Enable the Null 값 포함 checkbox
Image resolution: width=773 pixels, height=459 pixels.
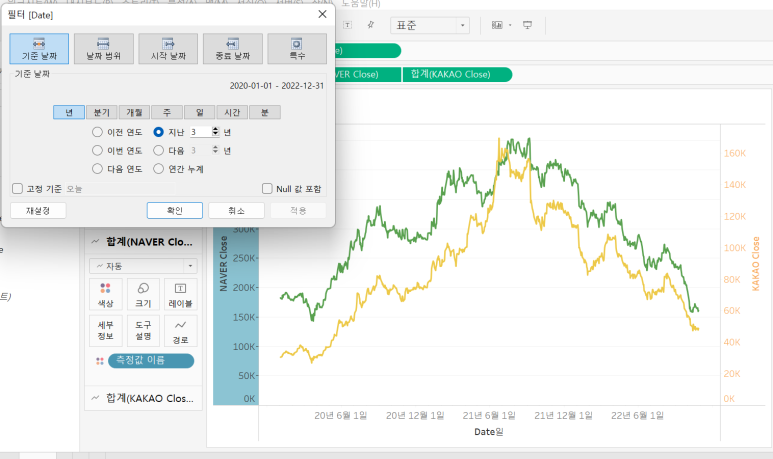coord(267,188)
